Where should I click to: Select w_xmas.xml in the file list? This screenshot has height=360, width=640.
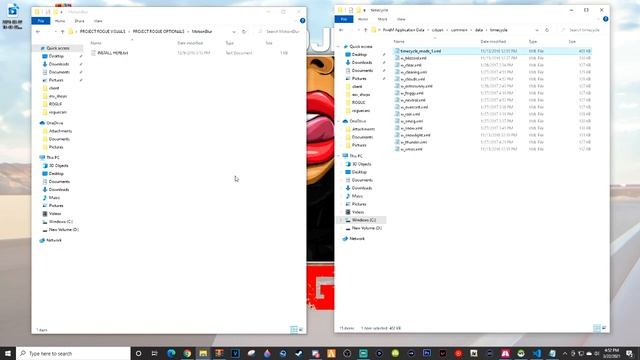tap(411, 149)
